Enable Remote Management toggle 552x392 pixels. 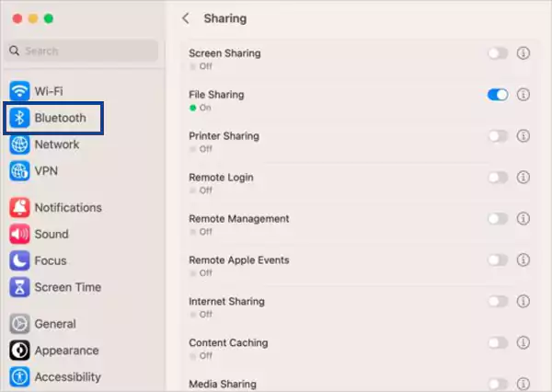[x=498, y=219]
